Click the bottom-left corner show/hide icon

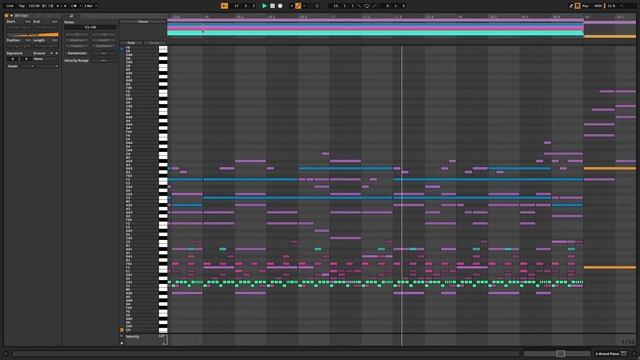click(x=6, y=353)
